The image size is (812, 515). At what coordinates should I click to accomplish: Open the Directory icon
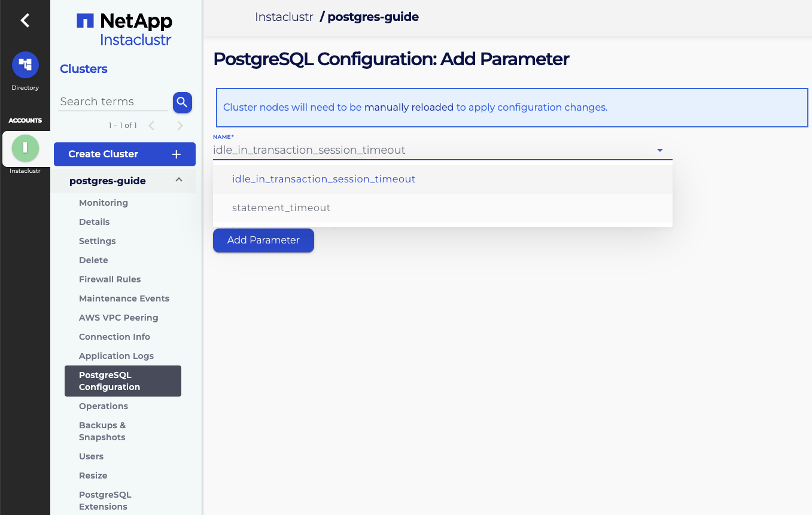[x=25, y=65]
